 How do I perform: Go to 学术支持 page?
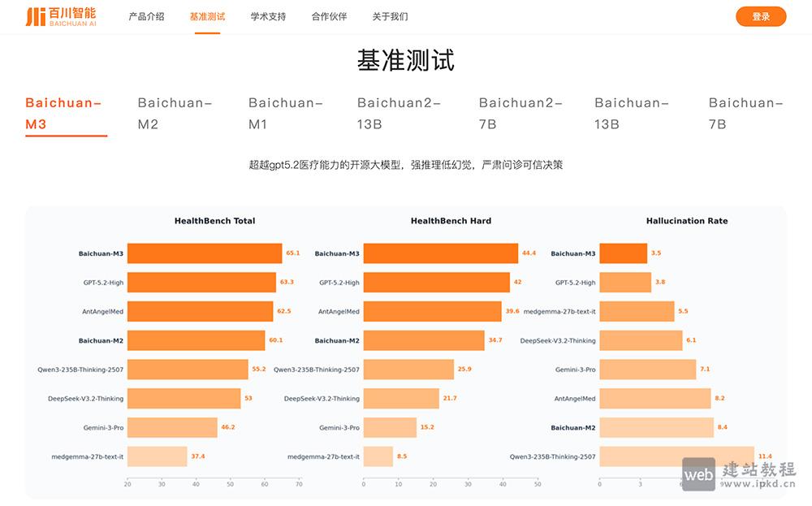(x=268, y=16)
